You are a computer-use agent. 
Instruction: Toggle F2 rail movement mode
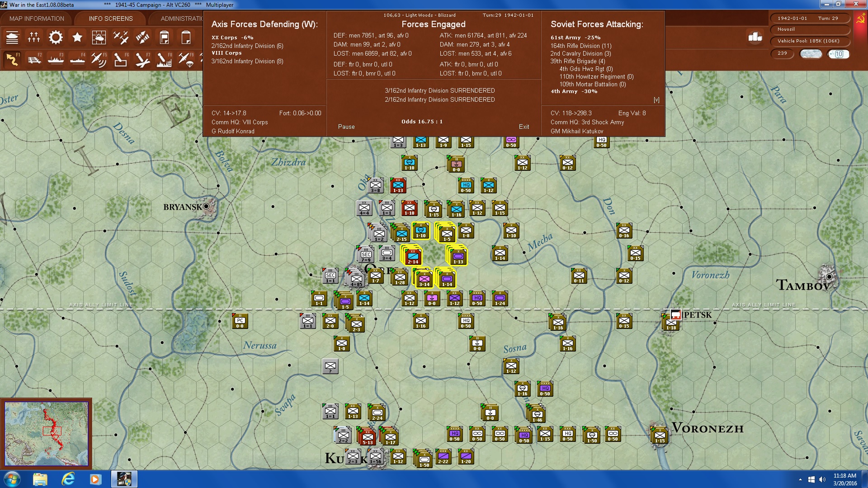pos(34,60)
